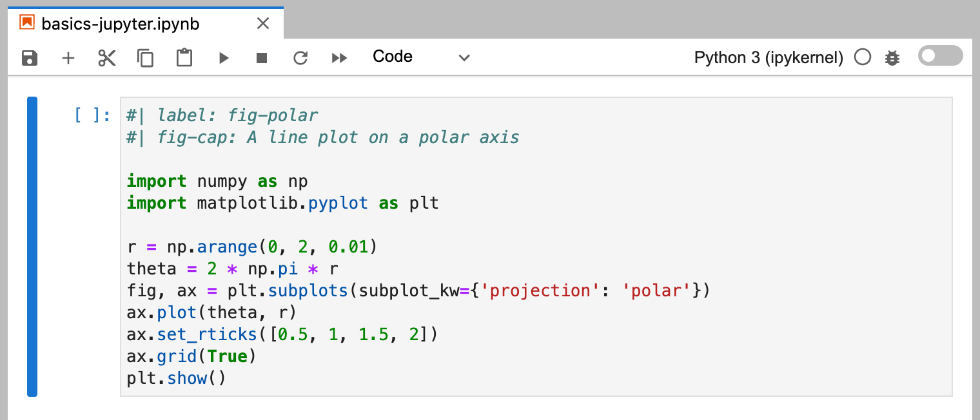Save the notebook

[x=30, y=57]
